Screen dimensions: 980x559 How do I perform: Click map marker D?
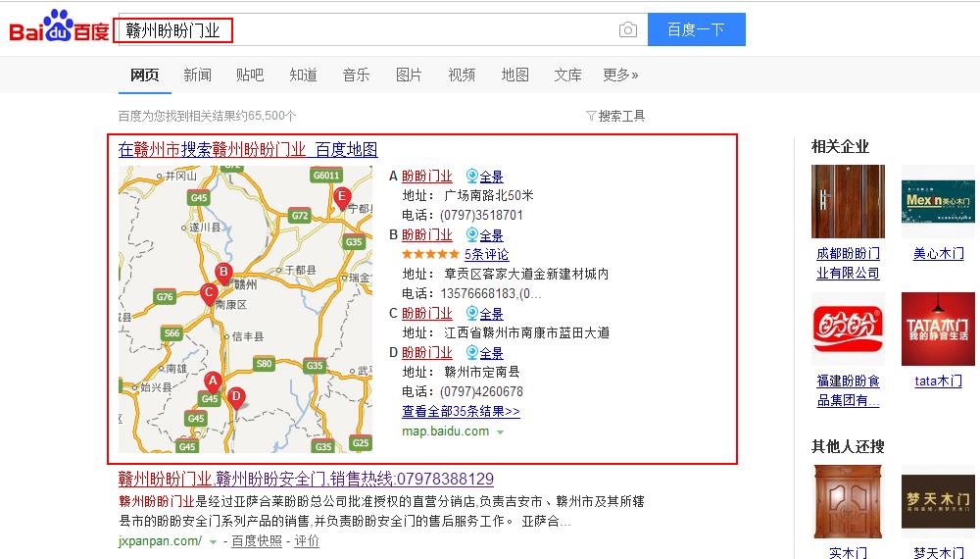236,398
